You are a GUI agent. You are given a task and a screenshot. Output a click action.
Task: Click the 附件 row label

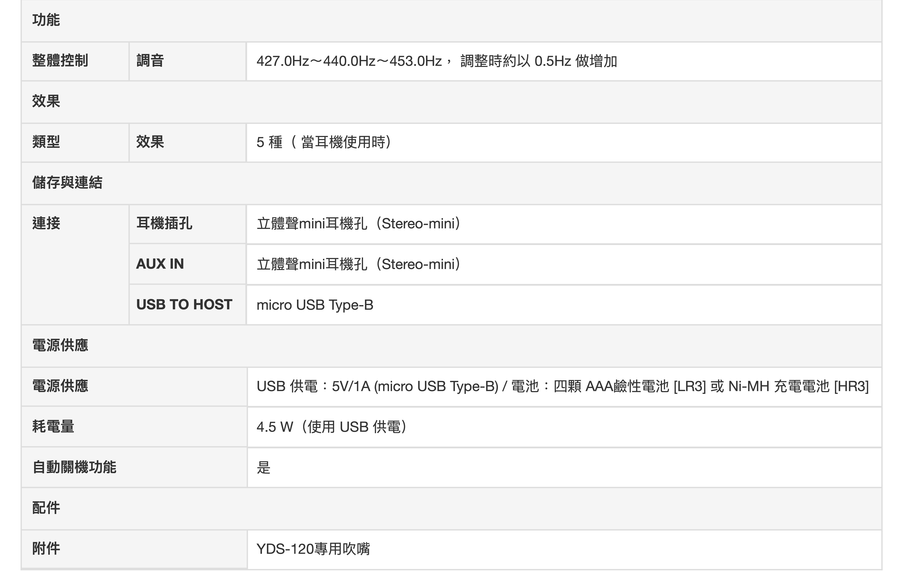(46, 549)
